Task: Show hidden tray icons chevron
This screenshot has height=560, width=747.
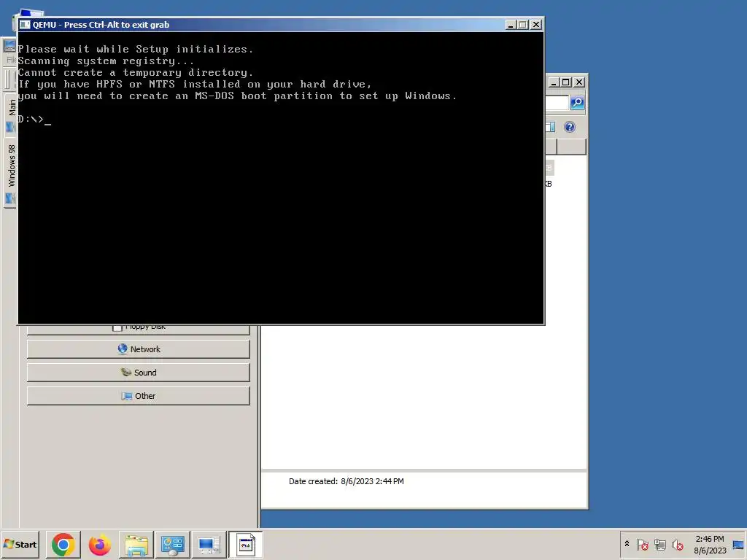Action: [627, 544]
